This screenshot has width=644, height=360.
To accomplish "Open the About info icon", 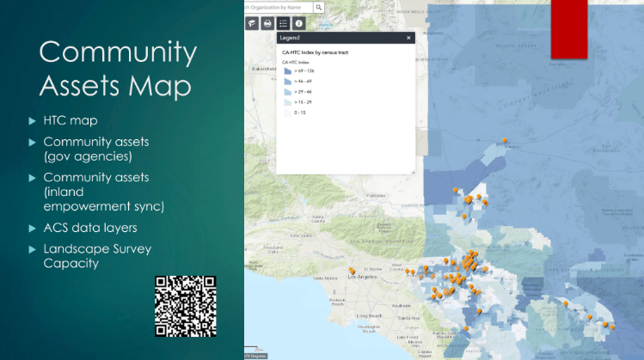I will point(298,24).
